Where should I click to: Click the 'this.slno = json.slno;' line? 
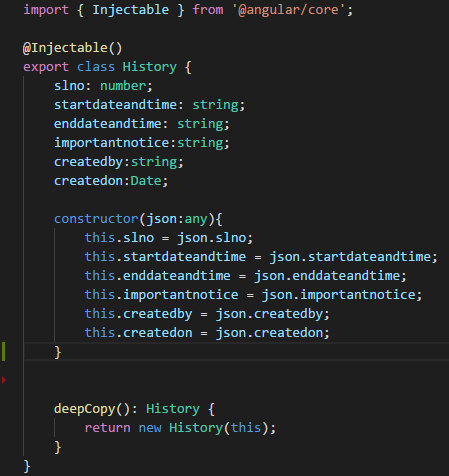click(x=169, y=238)
